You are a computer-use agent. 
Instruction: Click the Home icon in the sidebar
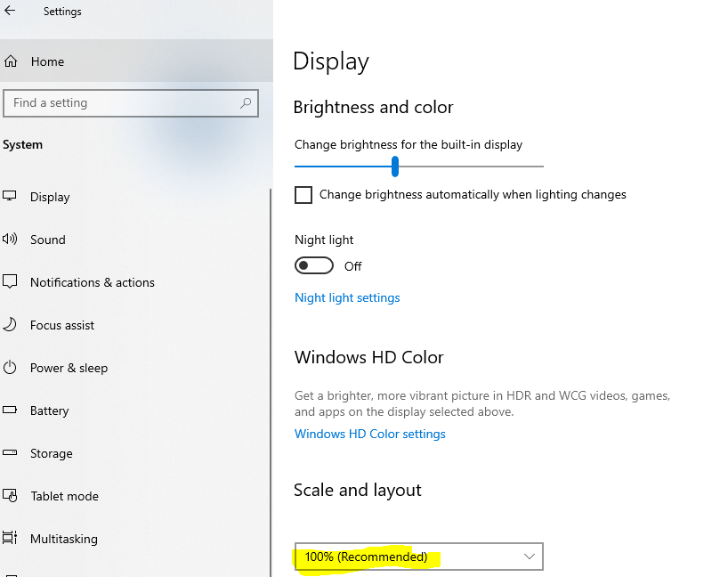[x=12, y=61]
